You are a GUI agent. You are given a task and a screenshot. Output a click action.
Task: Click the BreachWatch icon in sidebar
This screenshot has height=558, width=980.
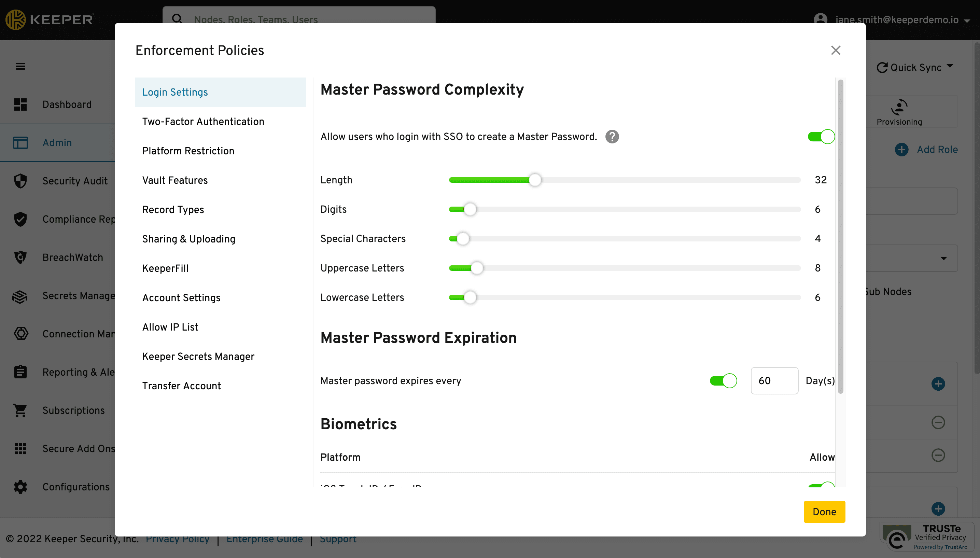pos(20,257)
